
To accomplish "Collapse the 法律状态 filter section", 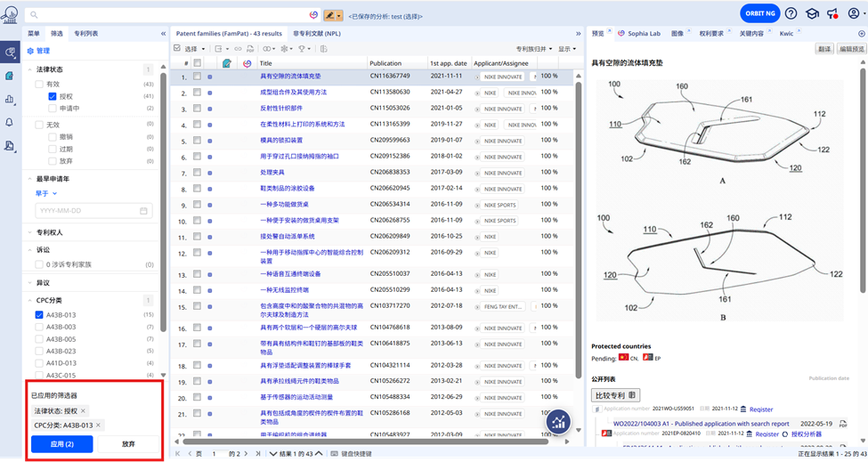I will point(30,69).
